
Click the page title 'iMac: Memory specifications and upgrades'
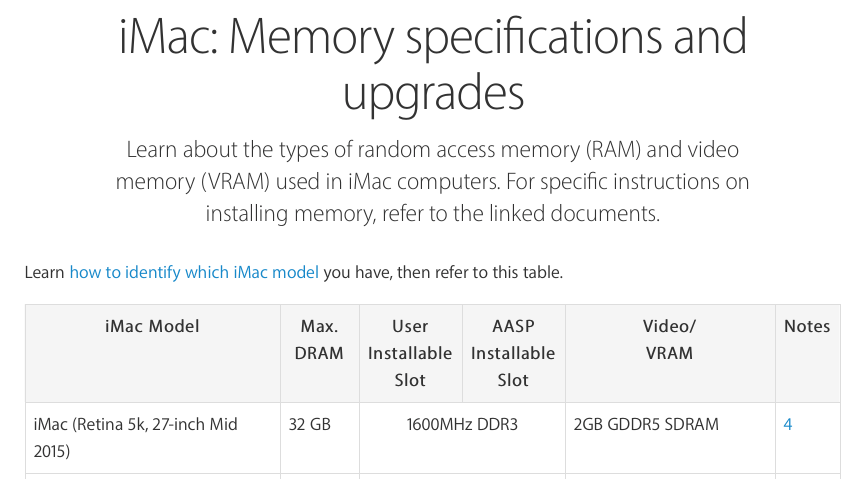pyautogui.click(x=433, y=65)
